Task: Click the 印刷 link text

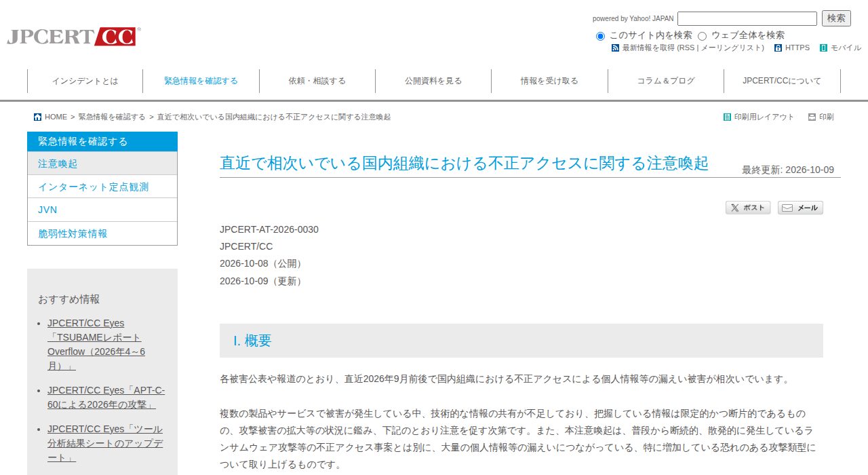Action: point(827,117)
